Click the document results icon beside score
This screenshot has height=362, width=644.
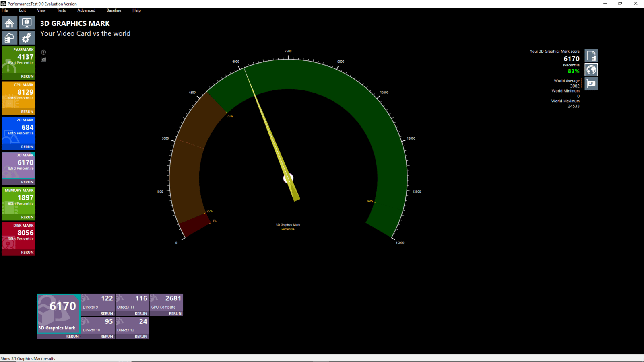(x=591, y=56)
